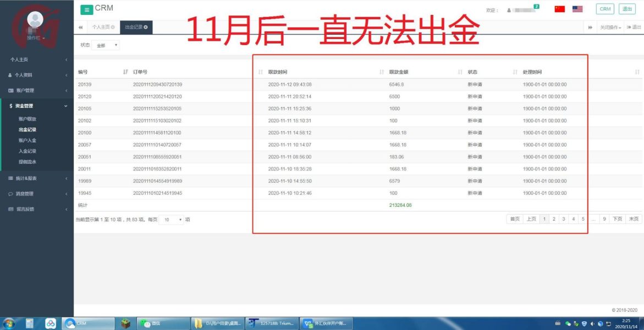Open the Minecraft block icon in the taskbar
The width and height of the screenshot is (644, 330).
click(125, 323)
